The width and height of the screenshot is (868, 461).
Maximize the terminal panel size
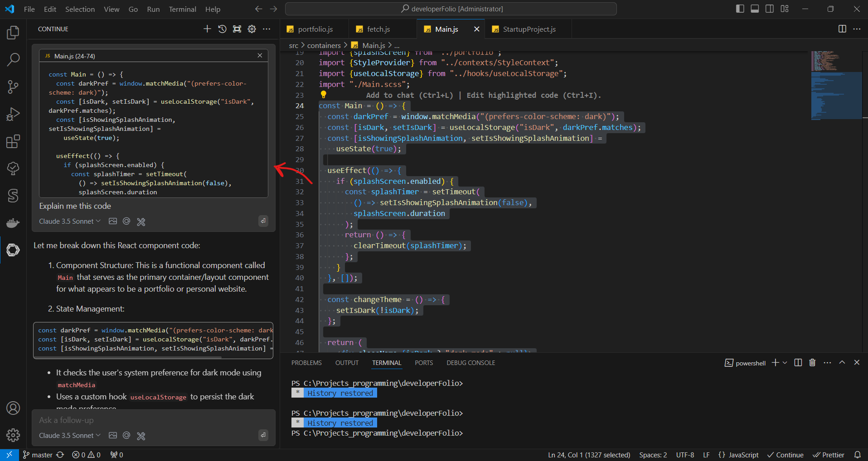pos(842,363)
